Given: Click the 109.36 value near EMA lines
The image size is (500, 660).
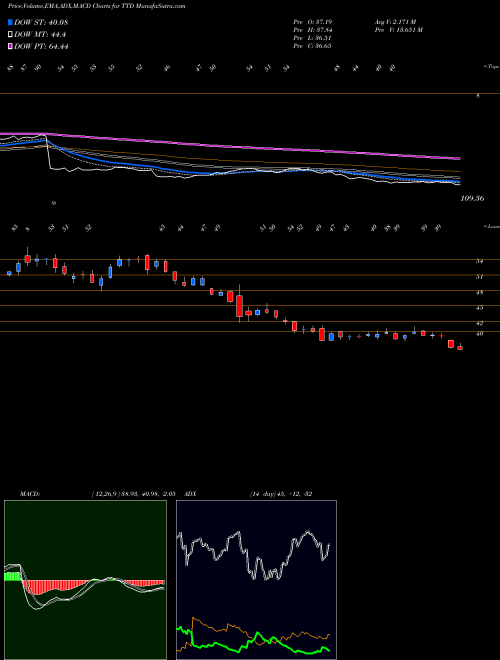Looking at the screenshot, I should click(x=472, y=198).
